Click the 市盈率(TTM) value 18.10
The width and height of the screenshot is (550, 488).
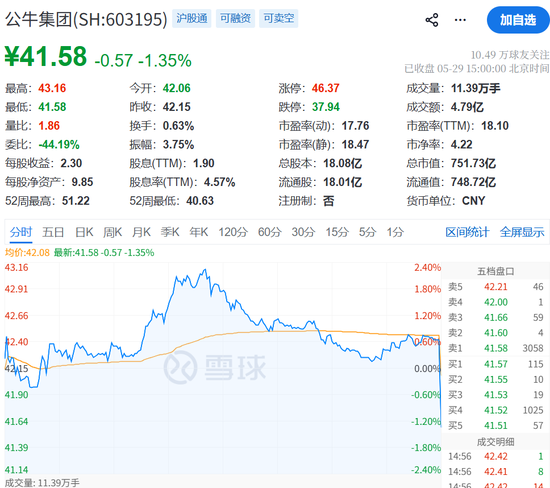(x=495, y=126)
